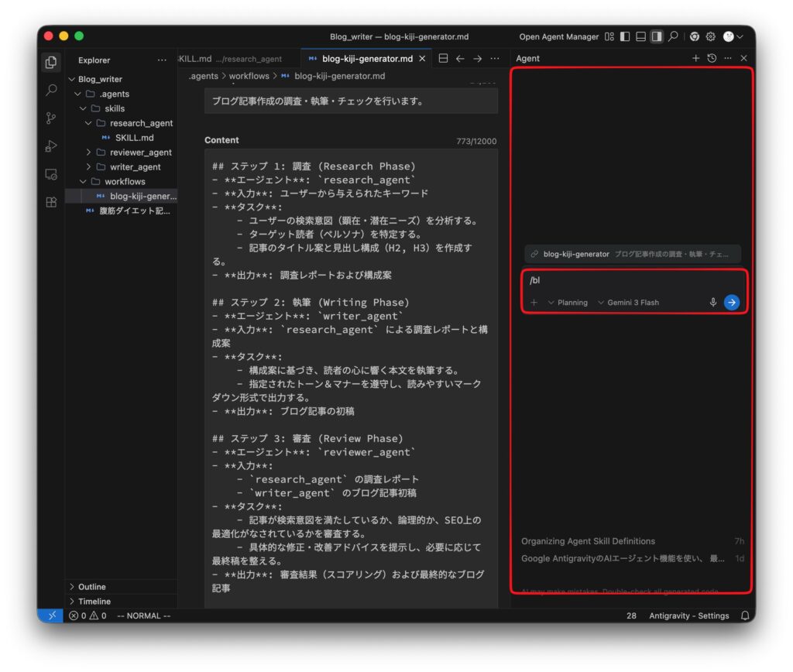
Task: Expand the Outline section
Action: 91,587
